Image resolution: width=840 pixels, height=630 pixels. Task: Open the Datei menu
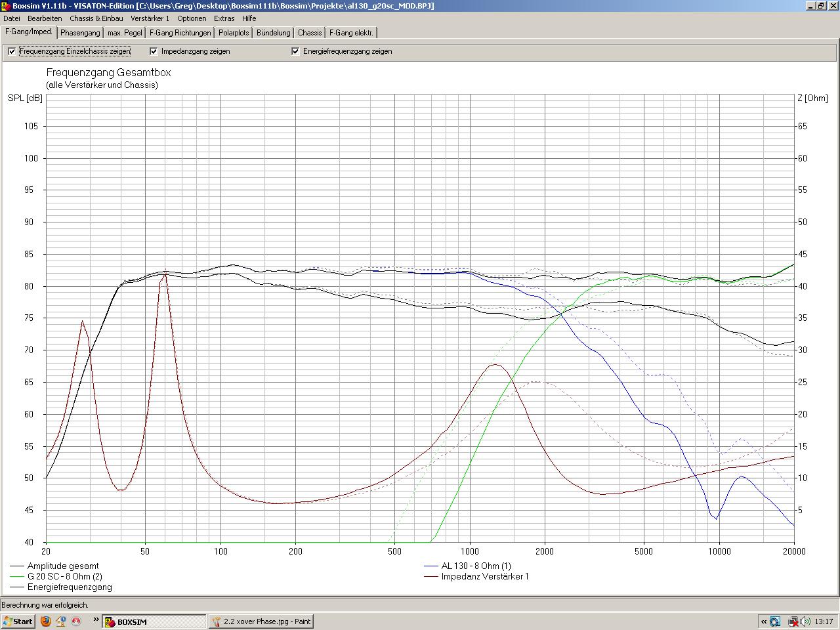tap(12, 18)
